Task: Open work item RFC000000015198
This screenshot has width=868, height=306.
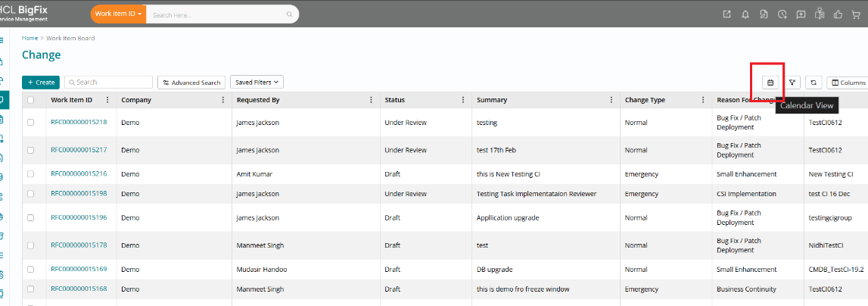Action: [79, 194]
